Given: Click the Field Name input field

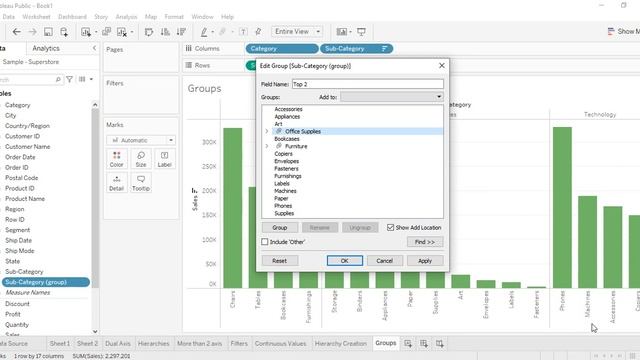Looking at the screenshot, I should [368, 84].
